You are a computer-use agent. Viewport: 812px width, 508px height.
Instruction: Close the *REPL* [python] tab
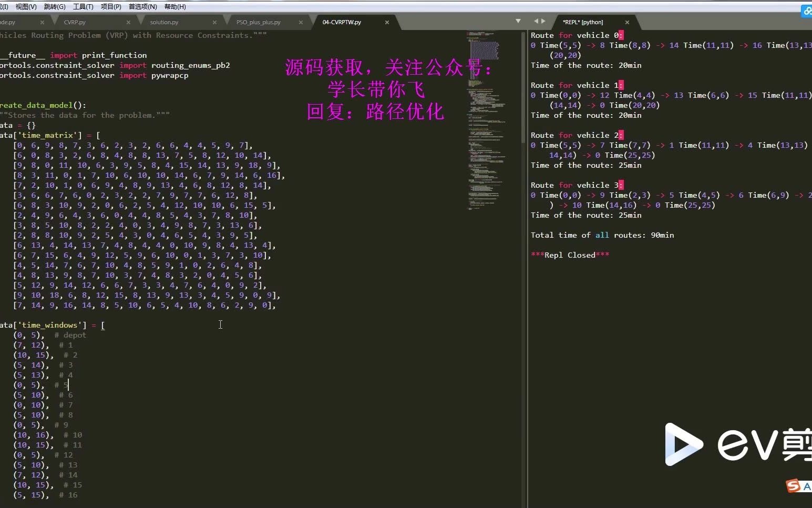[x=627, y=22]
